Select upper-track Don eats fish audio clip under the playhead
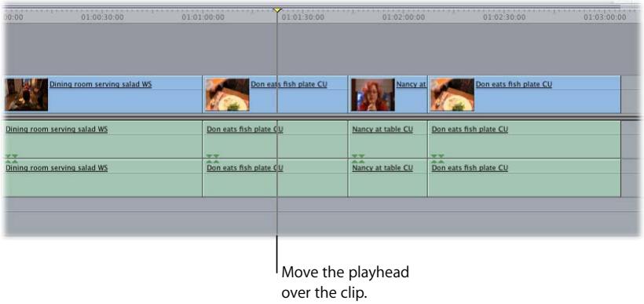This screenshot has width=644, height=304. click(x=275, y=139)
